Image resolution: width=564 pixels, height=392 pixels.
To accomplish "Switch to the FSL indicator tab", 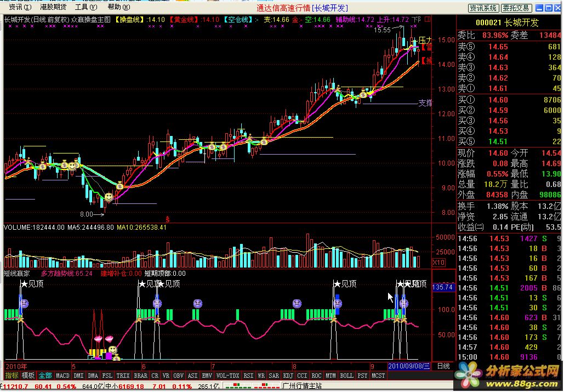I will 107,376.
